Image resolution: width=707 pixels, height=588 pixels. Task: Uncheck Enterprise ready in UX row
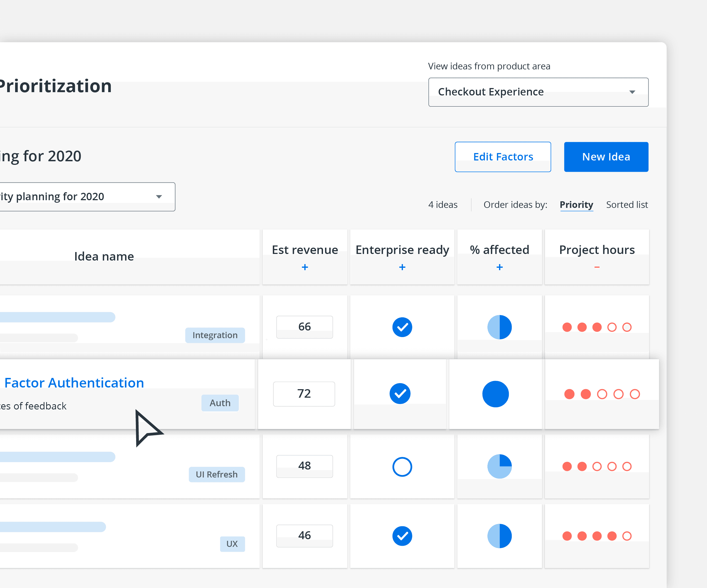pyautogui.click(x=402, y=536)
